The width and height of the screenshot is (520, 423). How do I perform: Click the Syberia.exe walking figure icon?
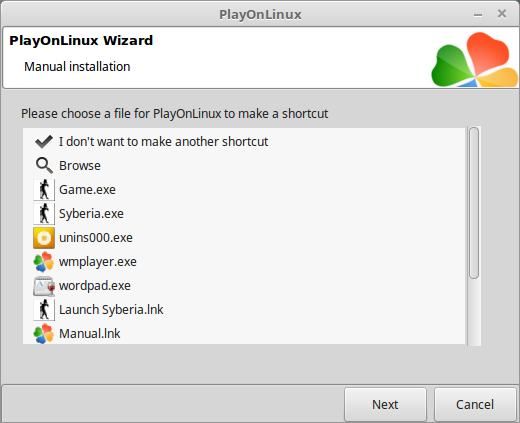pos(44,214)
